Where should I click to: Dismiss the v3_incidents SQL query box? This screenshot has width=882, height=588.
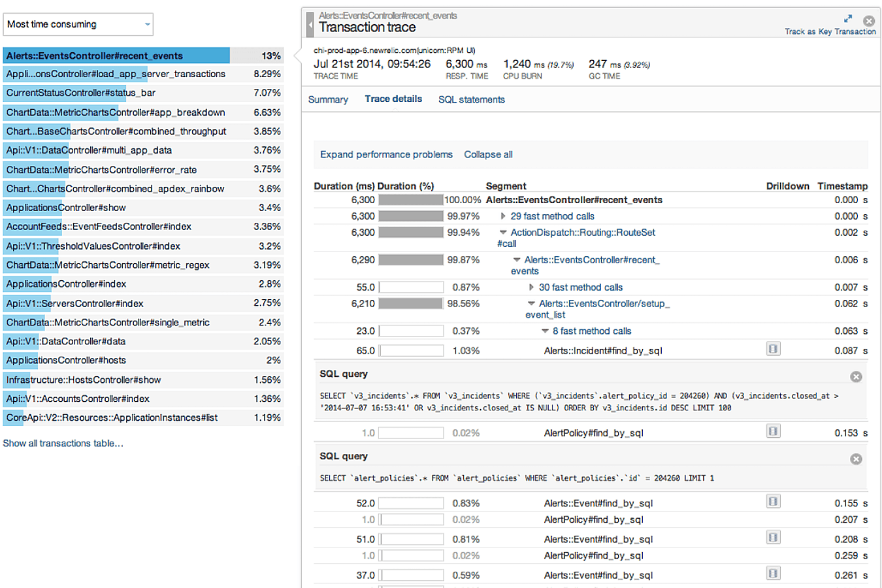tap(856, 377)
